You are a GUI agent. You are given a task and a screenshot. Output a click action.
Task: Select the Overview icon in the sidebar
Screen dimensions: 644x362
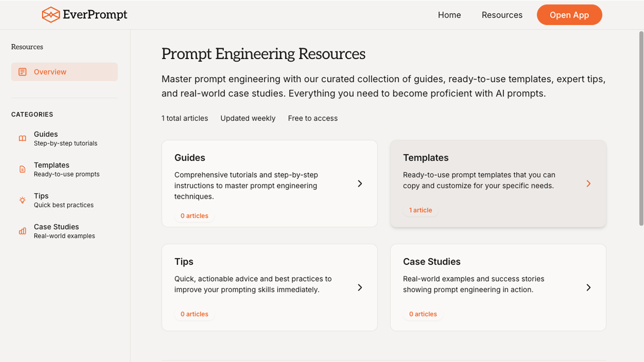[22, 71]
